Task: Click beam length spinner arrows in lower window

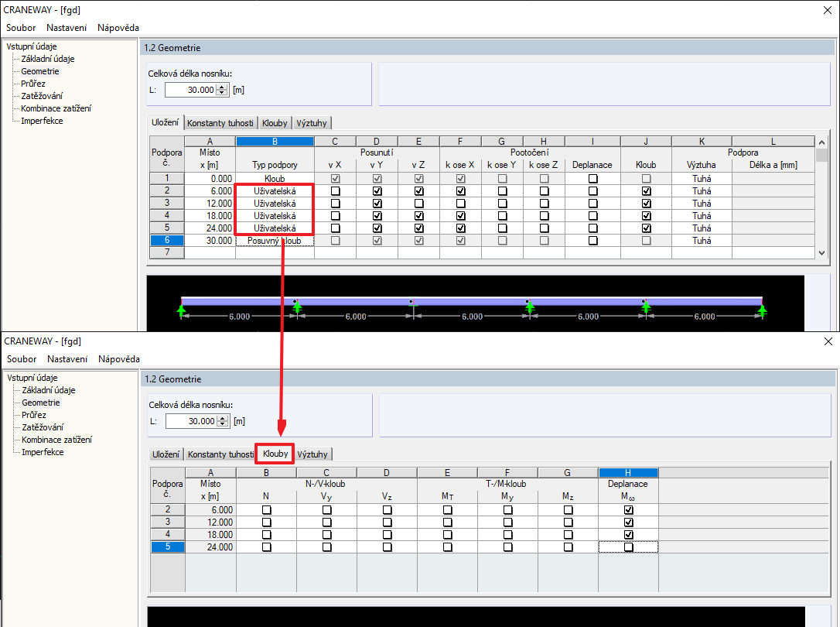Action: coord(223,421)
